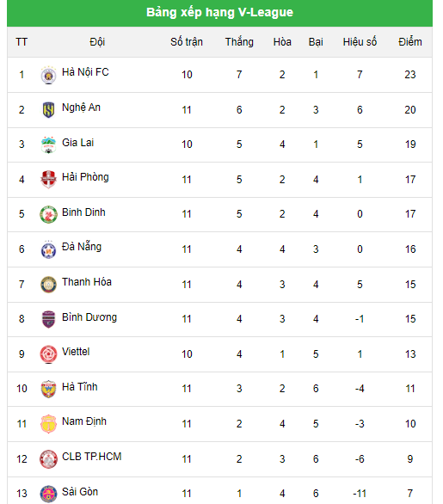Screen dimensions: 443x504
Task: Click the Nam Định club logo
Action: tap(48, 424)
